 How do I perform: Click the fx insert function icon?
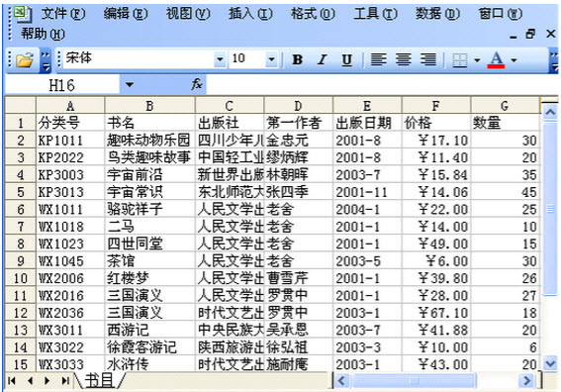tap(197, 84)
